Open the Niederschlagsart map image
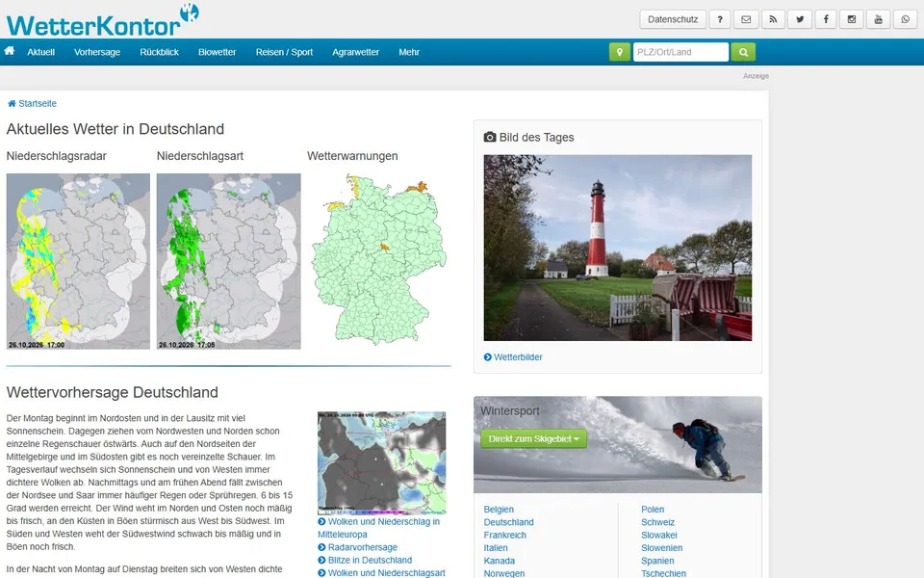The height and width of the screenshot is (578, 924). click(x=229, y=261)
